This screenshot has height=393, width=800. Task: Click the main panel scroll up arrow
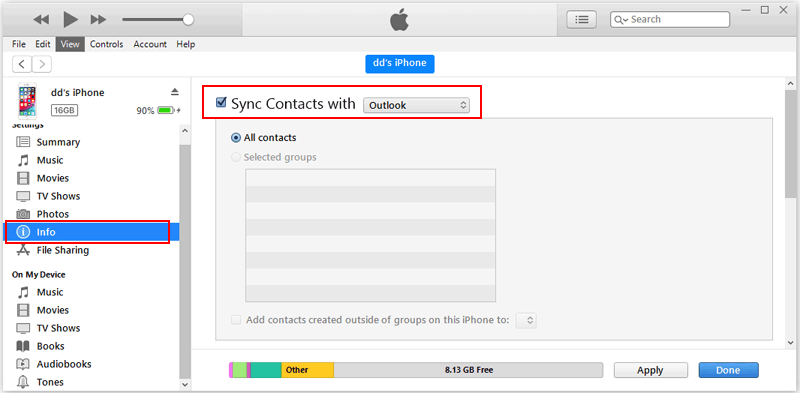pyautogui.click(x=791, y=84)
